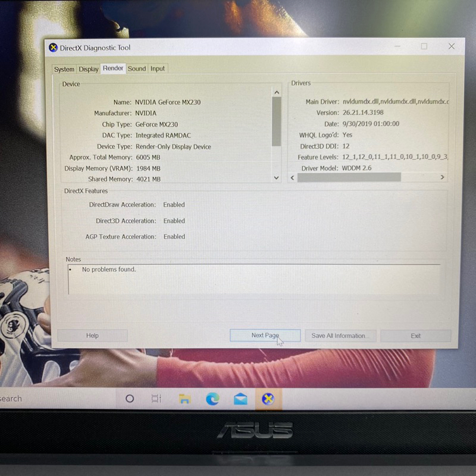Click the Manufacturer value 'NVIDIA'
The width and height of the screenshot is (476, 476).
[x=146, y=113]
